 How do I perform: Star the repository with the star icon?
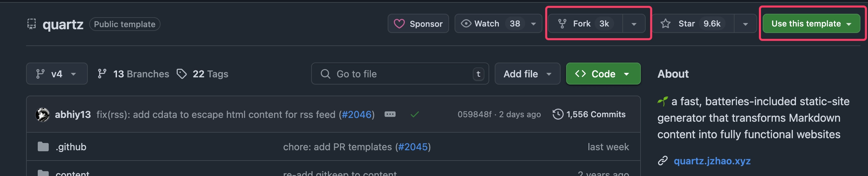pos(666,23)
